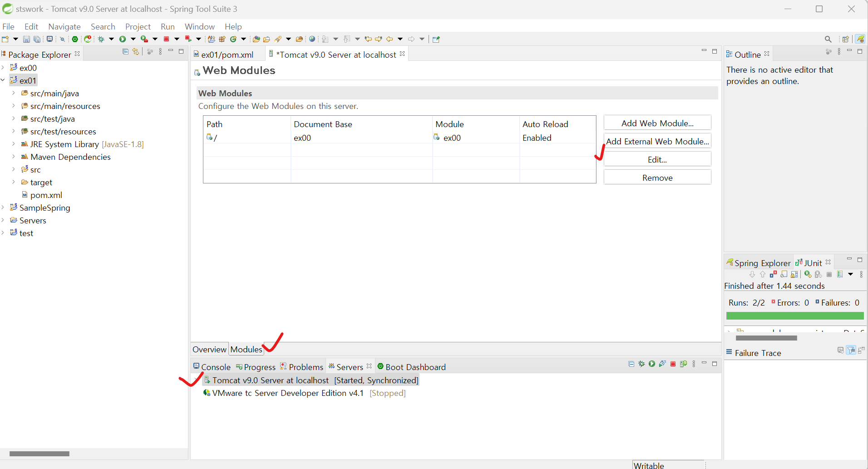The height and width of the screenshot is (469, 868).
Task: Start the server in debug mode from Servers view
Action: point(641,364)
